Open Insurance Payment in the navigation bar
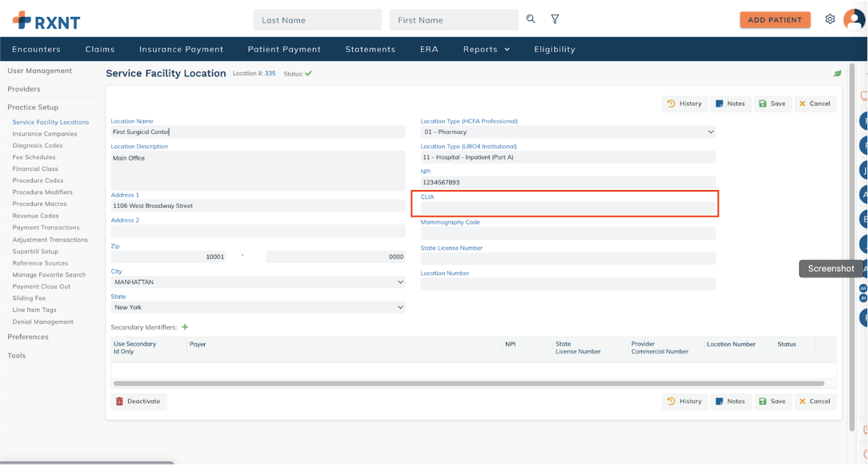The image size is (868, 465). click(181, 49)
